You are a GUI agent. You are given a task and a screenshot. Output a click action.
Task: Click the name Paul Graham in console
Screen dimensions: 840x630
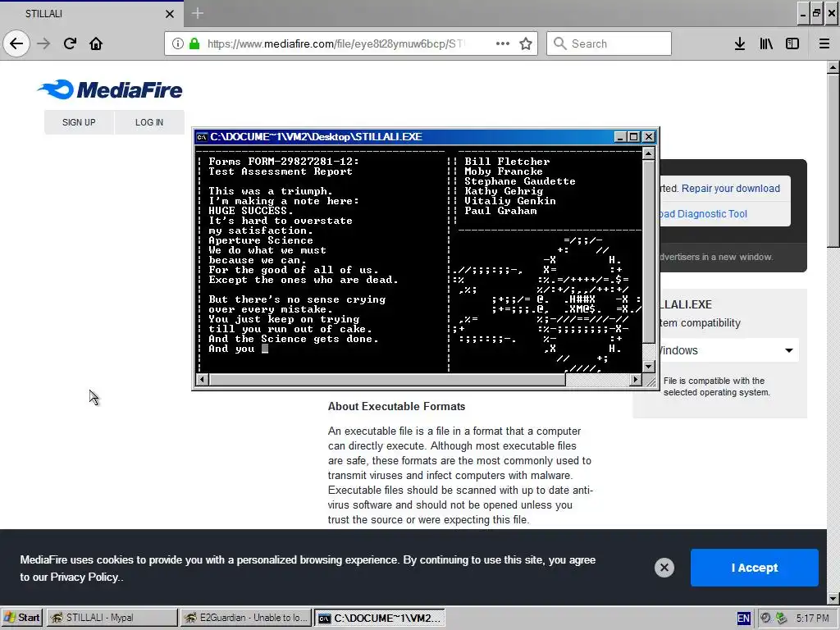(500, 211)
